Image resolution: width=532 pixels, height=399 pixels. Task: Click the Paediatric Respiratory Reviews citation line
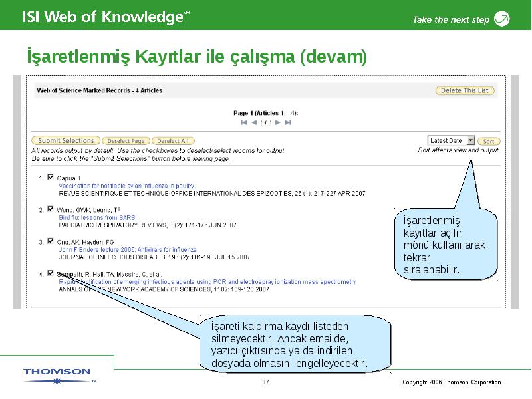tap(148, 225)
